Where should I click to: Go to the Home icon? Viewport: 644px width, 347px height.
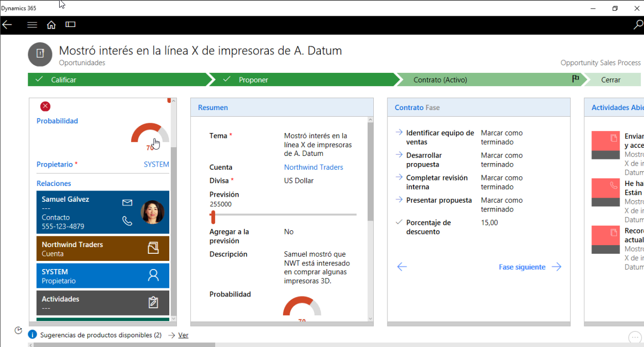51,24
